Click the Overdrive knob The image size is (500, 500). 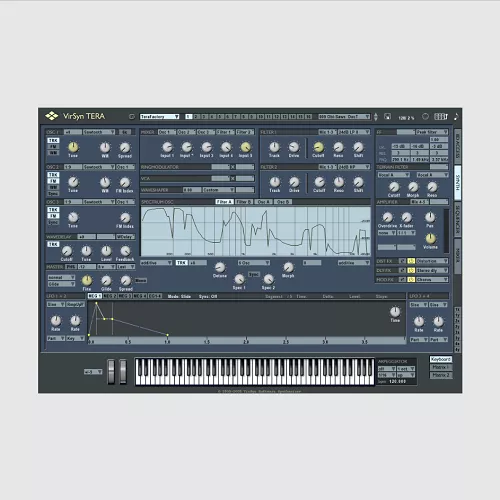click(387, 217)
